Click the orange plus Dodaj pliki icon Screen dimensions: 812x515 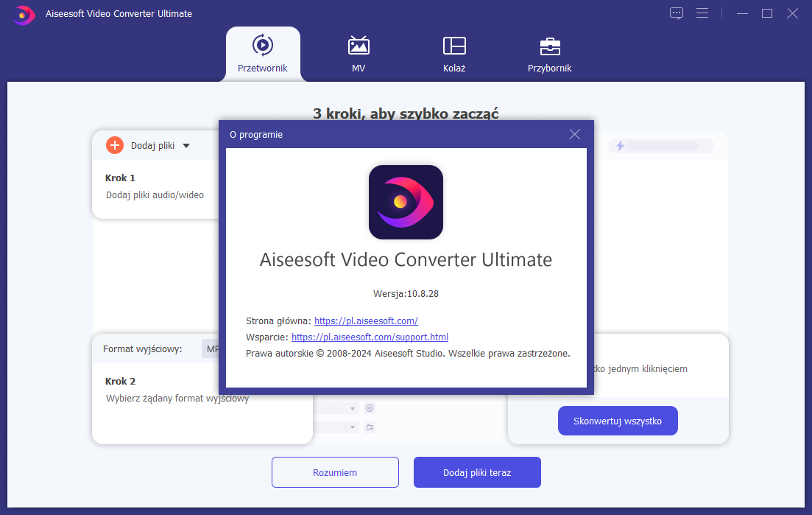point(114,146)
